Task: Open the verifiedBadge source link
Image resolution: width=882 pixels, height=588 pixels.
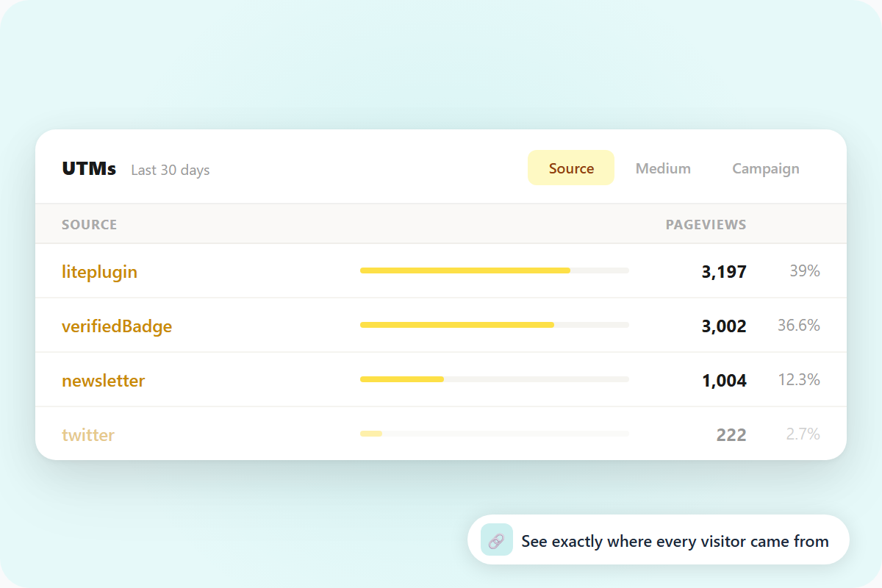Action: coord(117,326)
